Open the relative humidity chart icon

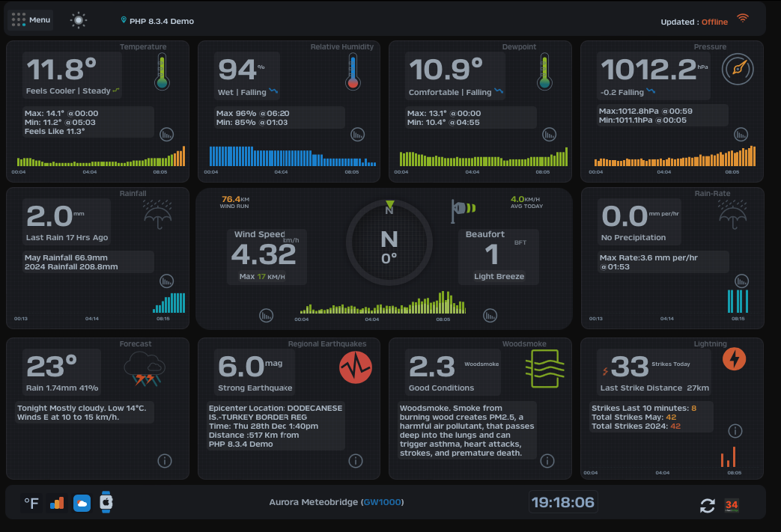(x=359, y=135)
